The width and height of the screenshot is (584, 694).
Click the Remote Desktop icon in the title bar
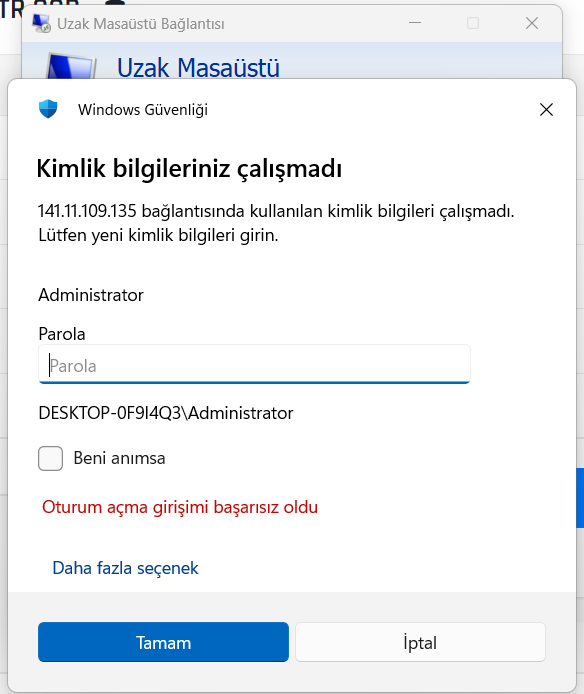tap(42, 23)
